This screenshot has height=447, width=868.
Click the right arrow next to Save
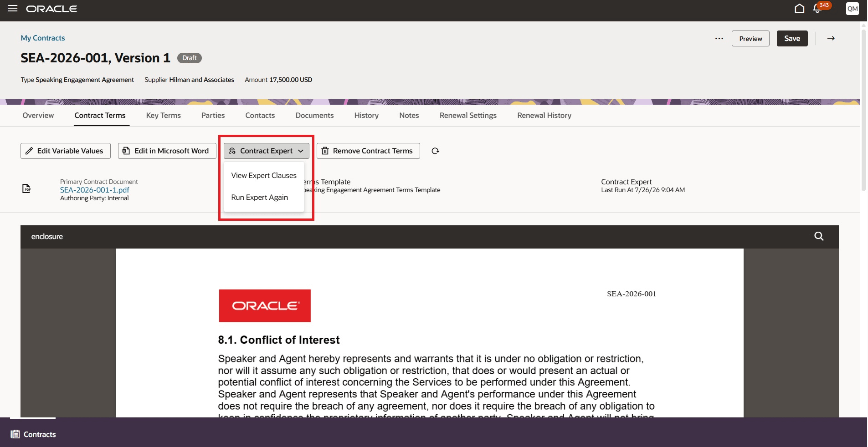[x=831, y=38]
